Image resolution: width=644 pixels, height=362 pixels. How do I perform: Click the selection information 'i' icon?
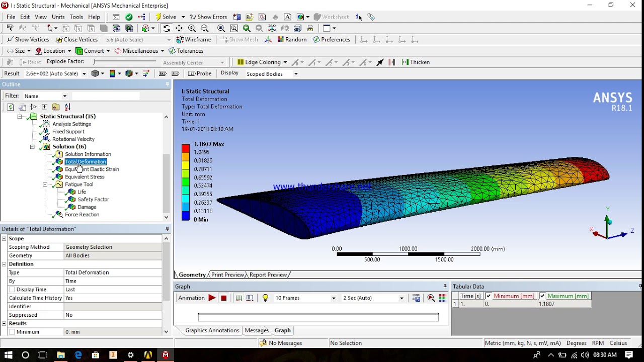tap(359, 17)
